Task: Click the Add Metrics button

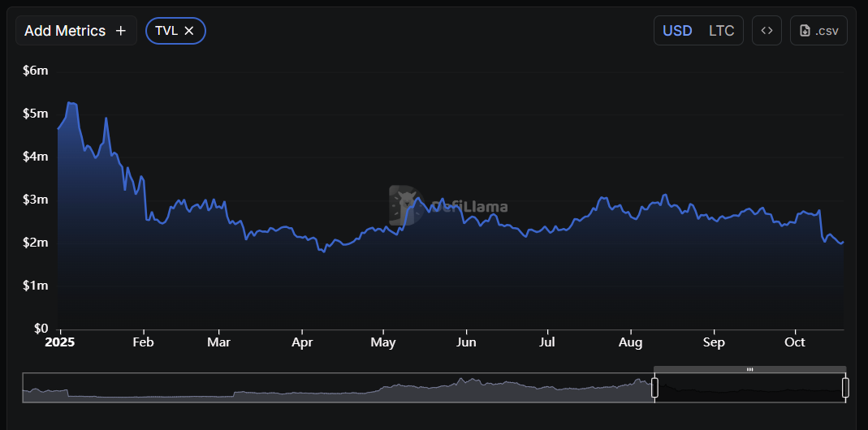Action: [76, 31]
